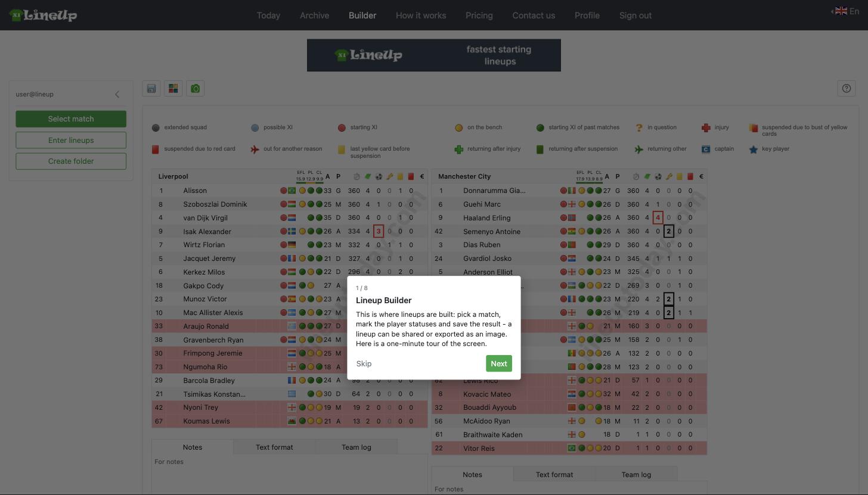Click the euro sign in Manchester City header
The width and height of the screenshot is (868, 495).
[701, 176]
